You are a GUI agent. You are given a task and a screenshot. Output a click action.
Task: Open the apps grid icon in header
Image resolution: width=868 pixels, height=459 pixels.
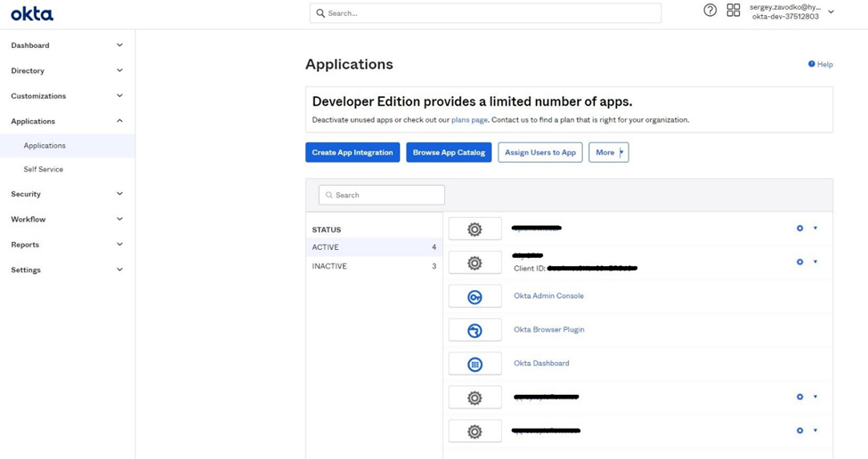point(734,10)
